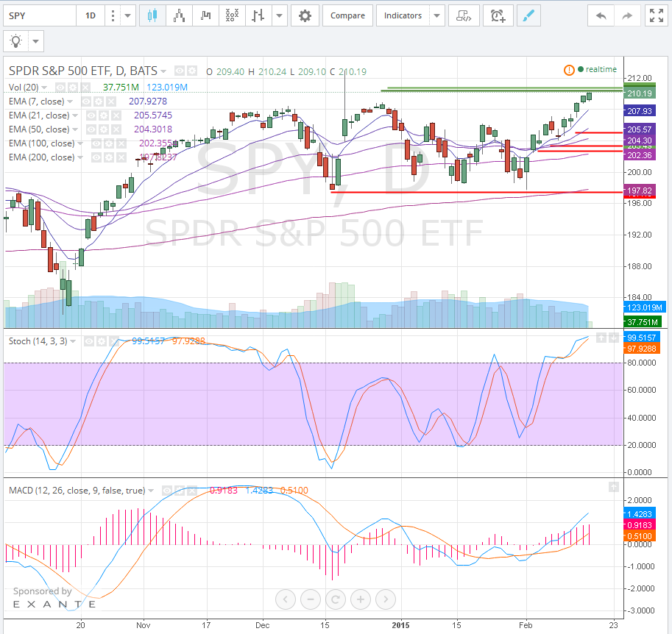Open the EMA (7, close) legend dropdown
This screenshot has width=672, height=634.
(70, 102)
